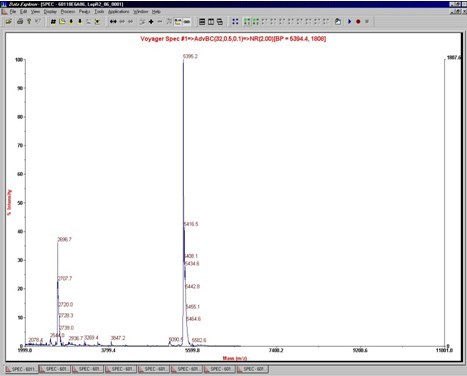Viewport: 467px width, 376px height.
Task: Click the first green macro button
Action: point(247,22)
